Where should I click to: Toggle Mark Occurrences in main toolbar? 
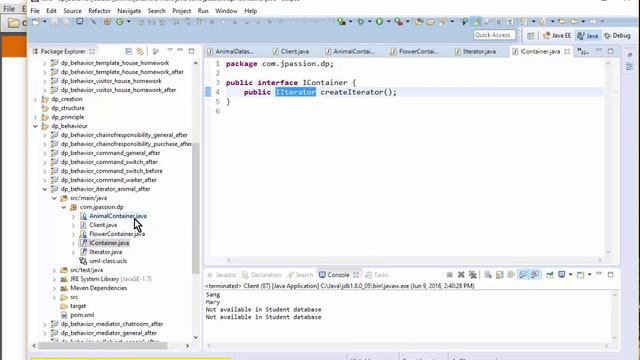pyautogui.click(x=476, y=22)
